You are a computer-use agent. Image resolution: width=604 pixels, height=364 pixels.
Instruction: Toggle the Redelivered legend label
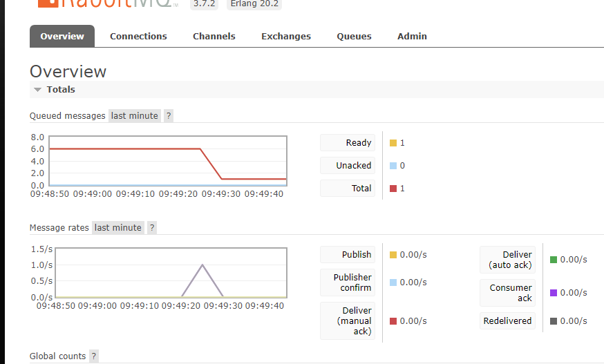point(507,321)
